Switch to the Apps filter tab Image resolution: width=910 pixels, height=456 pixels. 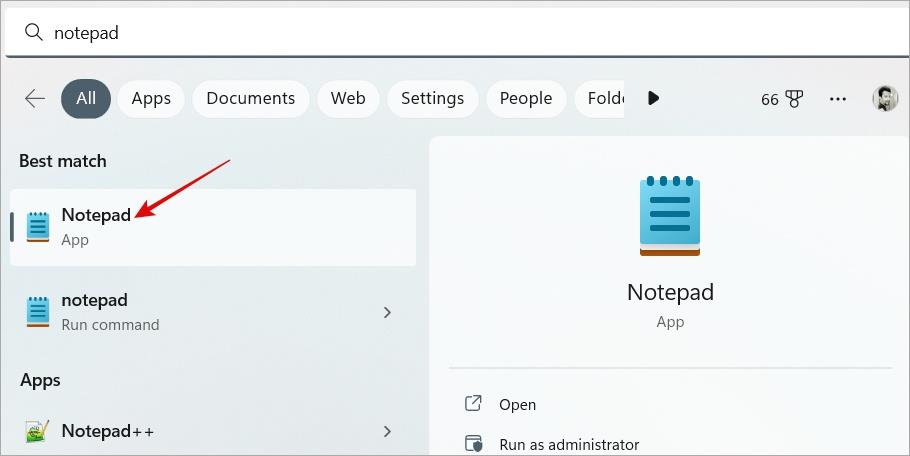coord(151,99)
